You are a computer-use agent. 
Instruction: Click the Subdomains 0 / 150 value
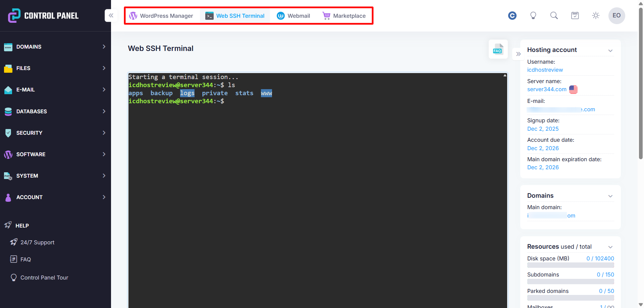tap(605, 274)
